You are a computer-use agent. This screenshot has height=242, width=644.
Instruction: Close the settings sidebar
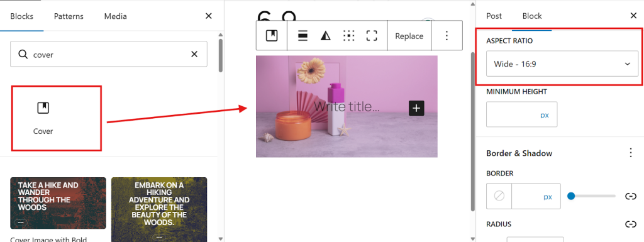point(633,16)
